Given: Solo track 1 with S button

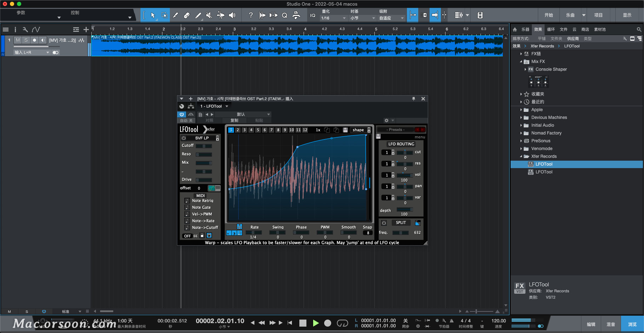Looking at the screenshot, I should click(26, 40).
